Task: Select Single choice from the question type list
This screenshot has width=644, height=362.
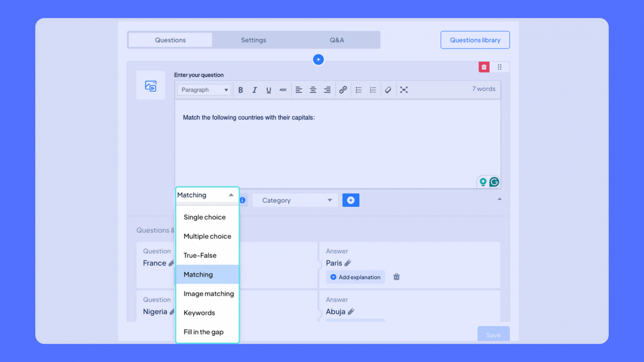Action: [205, 217]
